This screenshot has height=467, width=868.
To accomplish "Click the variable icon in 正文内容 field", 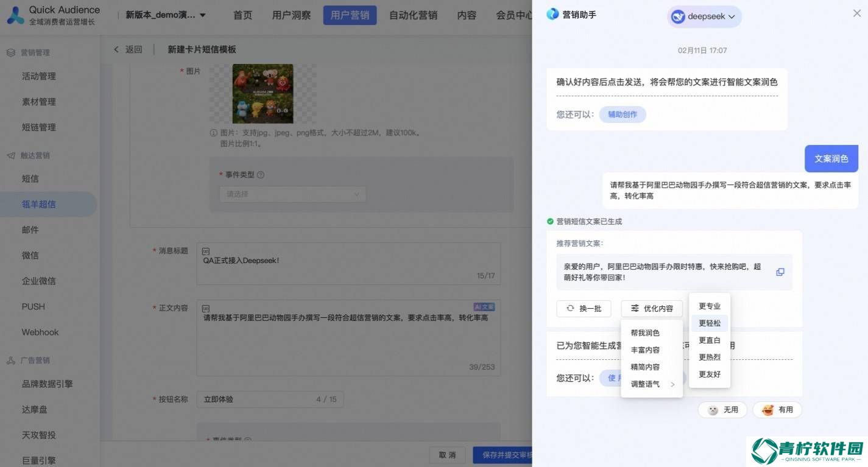I will [x=206, y=307].
